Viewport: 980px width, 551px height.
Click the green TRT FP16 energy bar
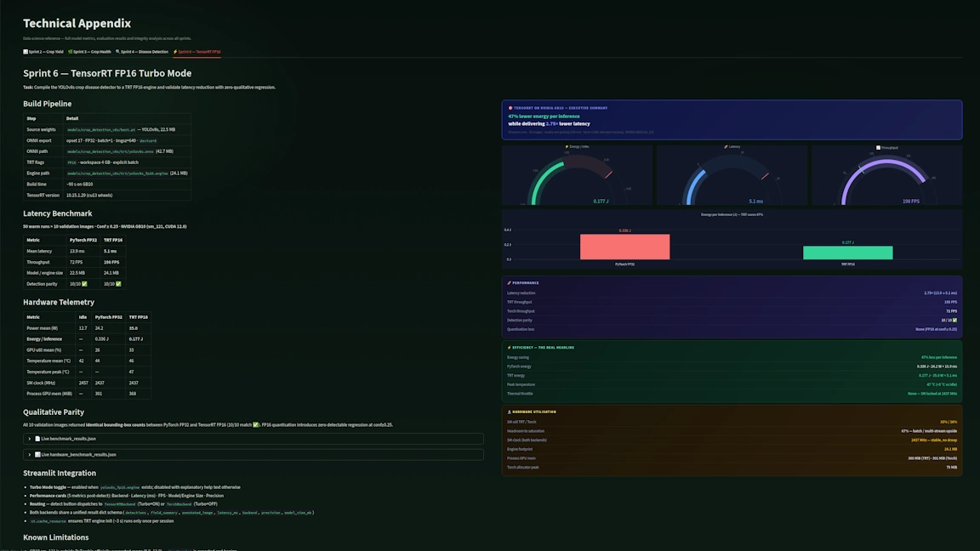click(x=847, y=253)
